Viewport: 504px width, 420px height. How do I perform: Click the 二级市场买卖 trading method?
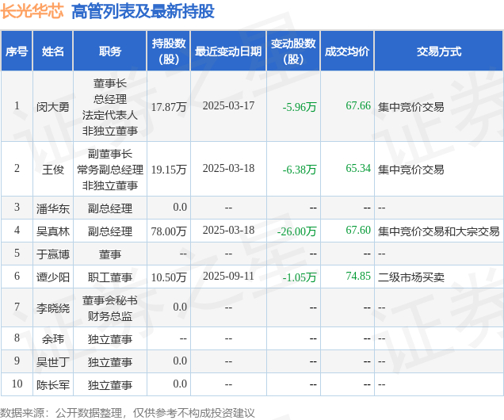(411, 277)
